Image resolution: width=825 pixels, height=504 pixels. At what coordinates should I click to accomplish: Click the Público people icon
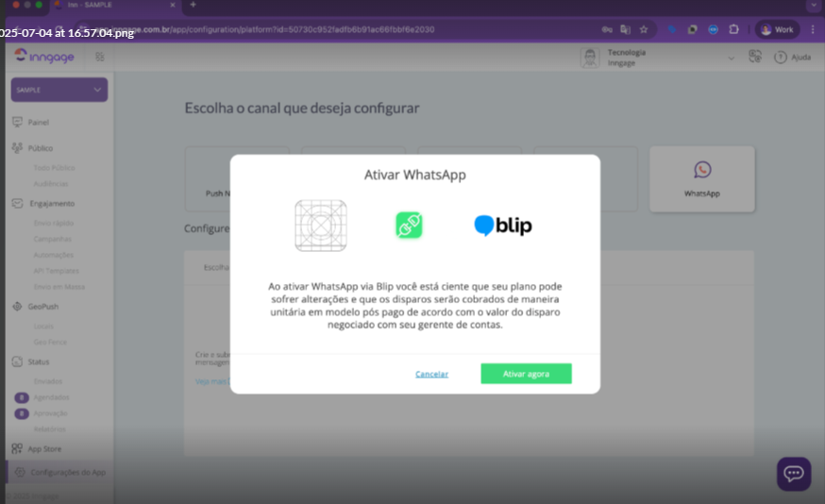(x=17, y=148)
